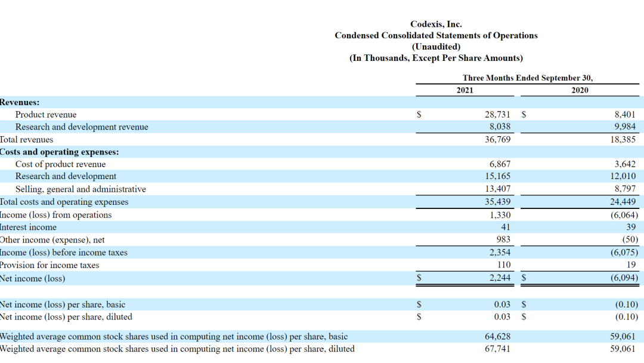Select the 'Codexis, Inc.' title text
The height and width of the screenshot is (363, 644).
436,24
